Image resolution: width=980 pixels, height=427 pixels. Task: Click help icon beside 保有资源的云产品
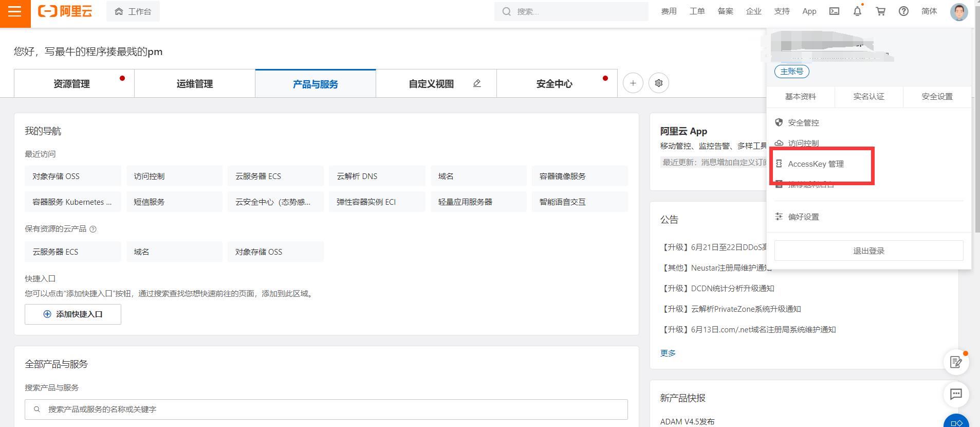tap(93, 229)
